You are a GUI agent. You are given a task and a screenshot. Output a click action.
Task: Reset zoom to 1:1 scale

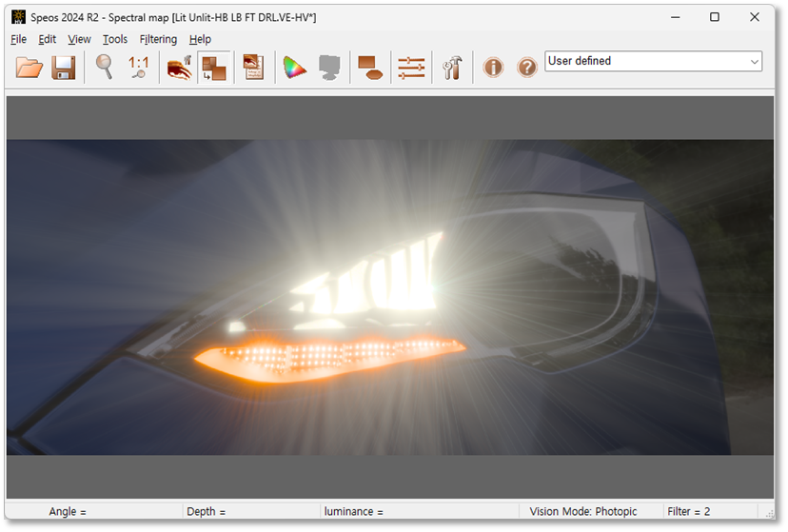tap(138, 67)
